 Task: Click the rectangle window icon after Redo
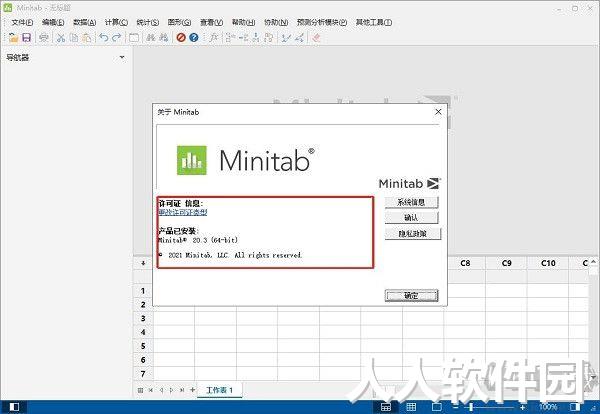pyautogui.click(x=134, y=37)
